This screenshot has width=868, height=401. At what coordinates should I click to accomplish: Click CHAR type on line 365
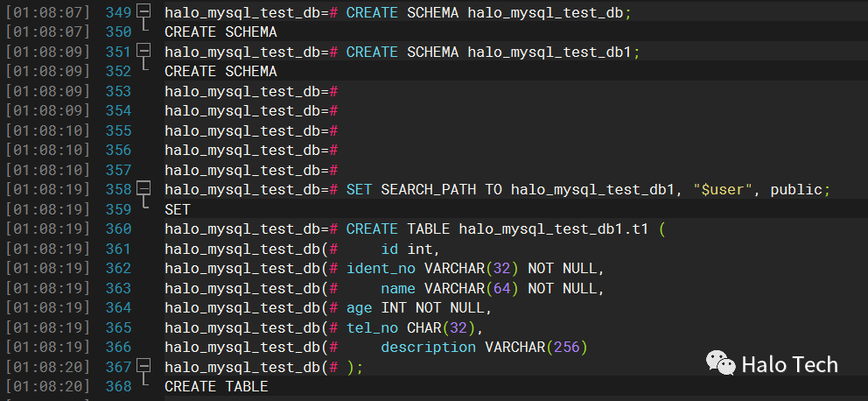pos(424,327)
